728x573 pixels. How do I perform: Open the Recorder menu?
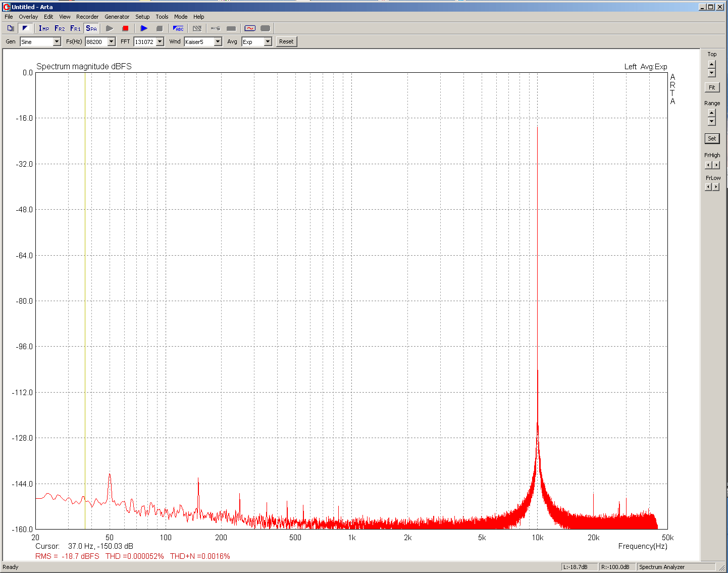[87, 17]
